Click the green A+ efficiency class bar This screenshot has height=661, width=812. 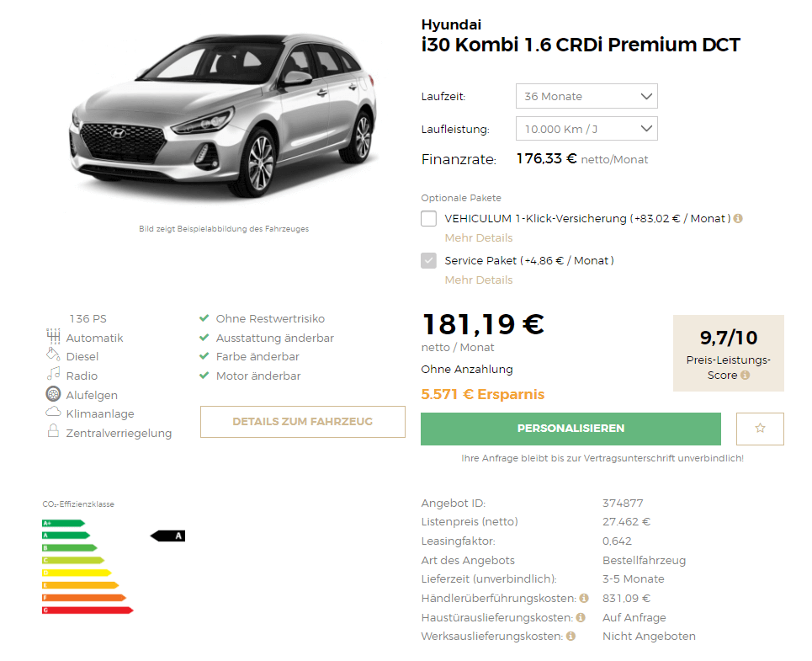click(x=63, y=523)
